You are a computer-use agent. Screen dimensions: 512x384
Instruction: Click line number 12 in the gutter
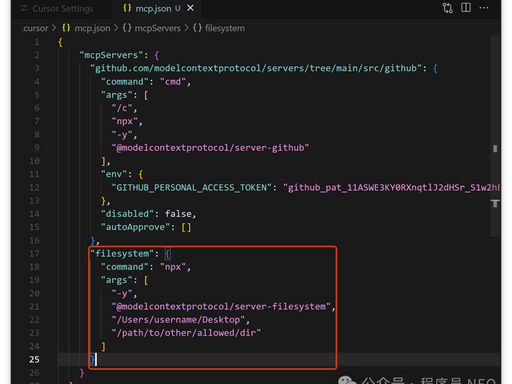click(34, 188)
